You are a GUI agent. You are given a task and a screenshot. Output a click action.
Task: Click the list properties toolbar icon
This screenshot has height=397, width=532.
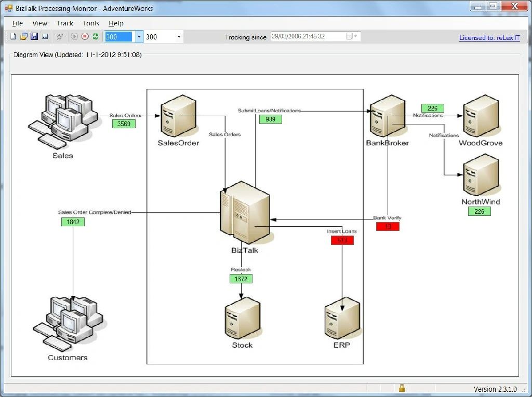pos(45,37)
